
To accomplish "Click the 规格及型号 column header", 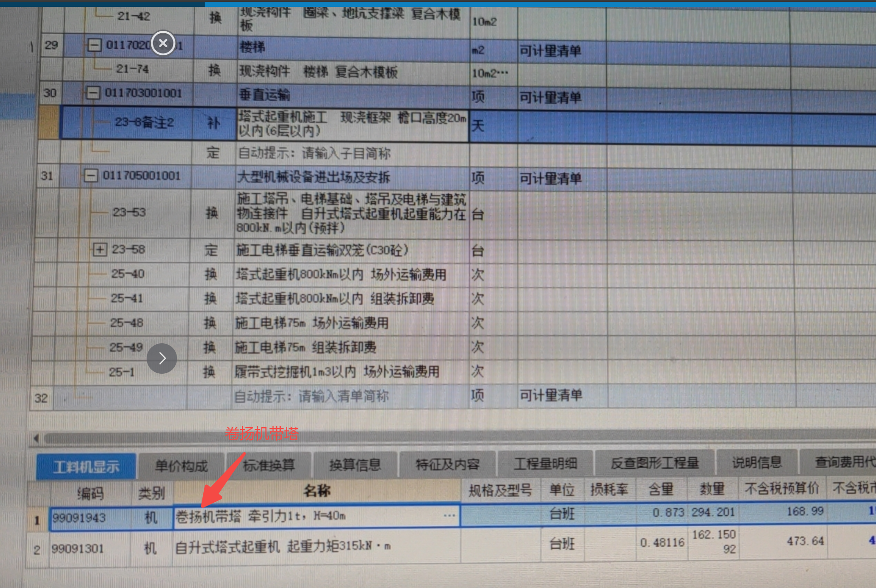I will [501, 490].
